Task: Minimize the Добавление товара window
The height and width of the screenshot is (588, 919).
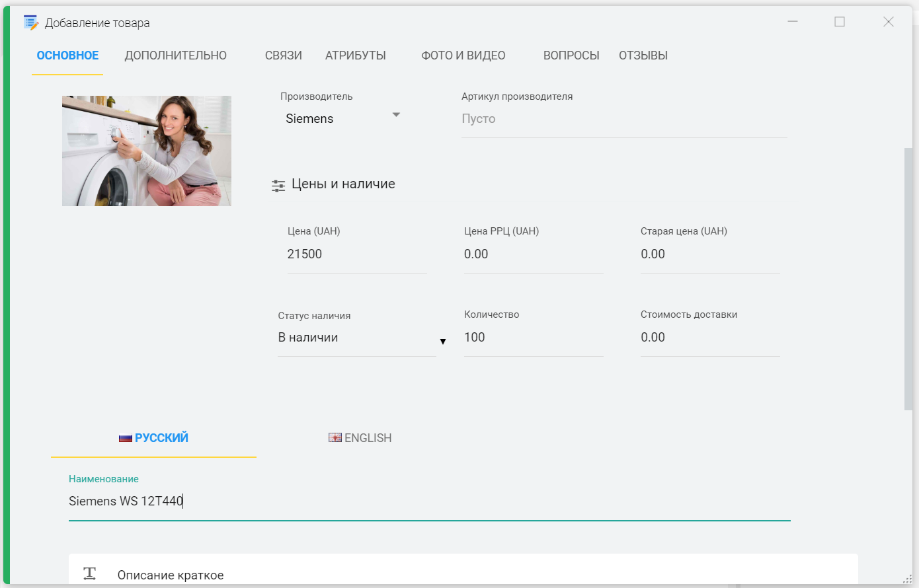Action: pos(793,22)
